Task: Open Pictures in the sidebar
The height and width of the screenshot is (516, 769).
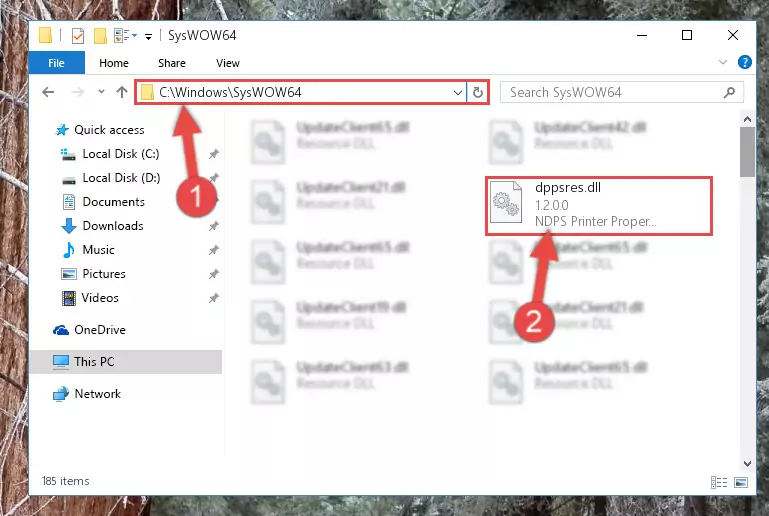Action: click(104, 274)
